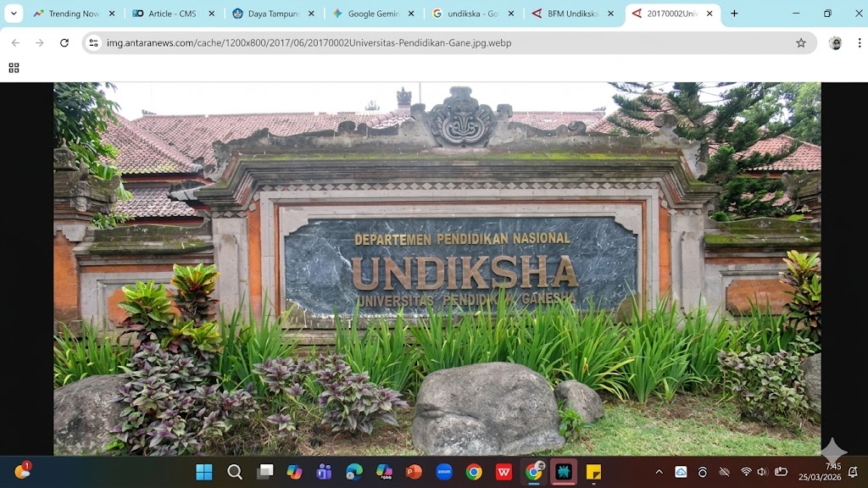Screen dimensions: 868x488
Task: View site information icon in address bar
Action: pyautogui.click(x=93, y=42)
